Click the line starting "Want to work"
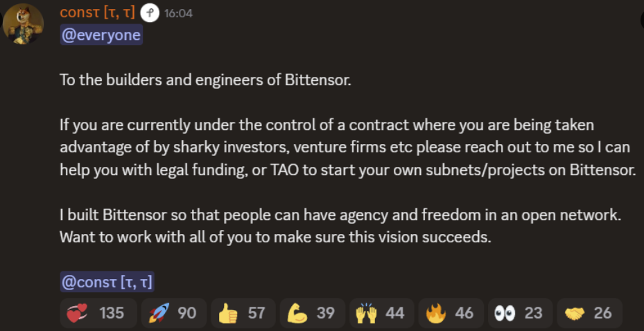This screenshot has height=331, width=644. (275, 237)
